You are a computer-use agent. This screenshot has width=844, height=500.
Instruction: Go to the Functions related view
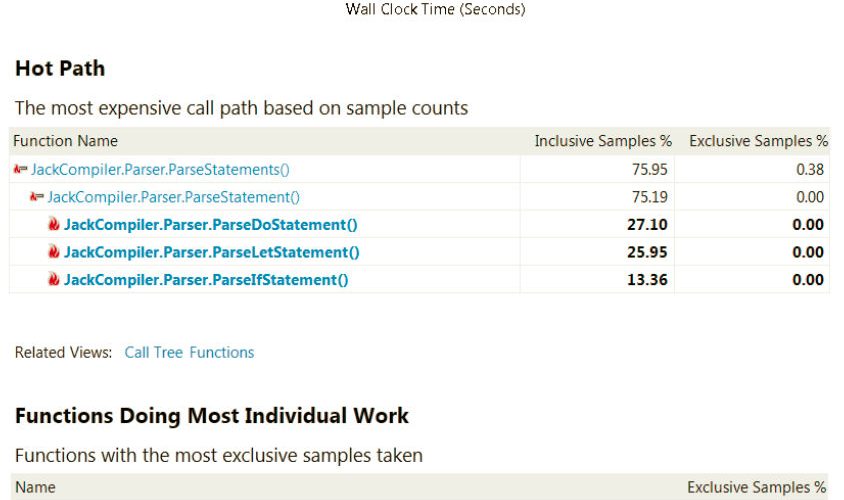(x=221, y=352)
